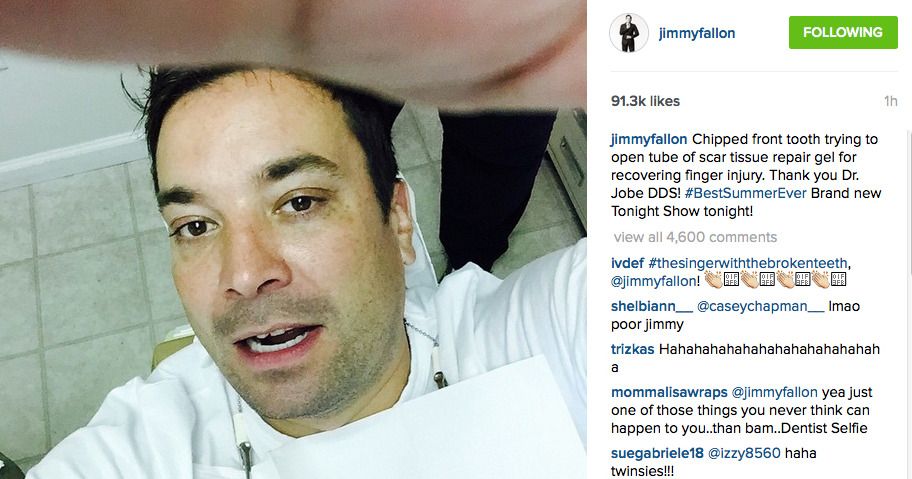Click @jimmyfallon mention in ivdef's comment
This screenshot has height=479, width=912.
point(653,281)
